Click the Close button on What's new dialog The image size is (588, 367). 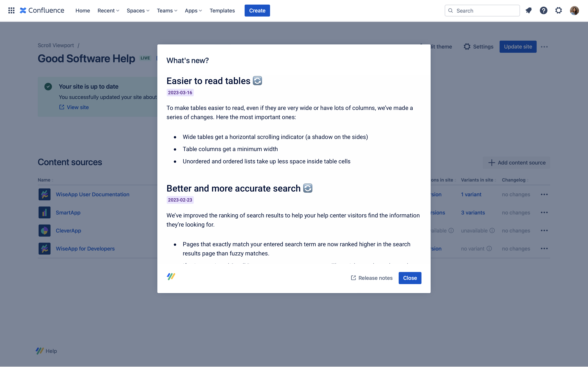tap(410, 278)
